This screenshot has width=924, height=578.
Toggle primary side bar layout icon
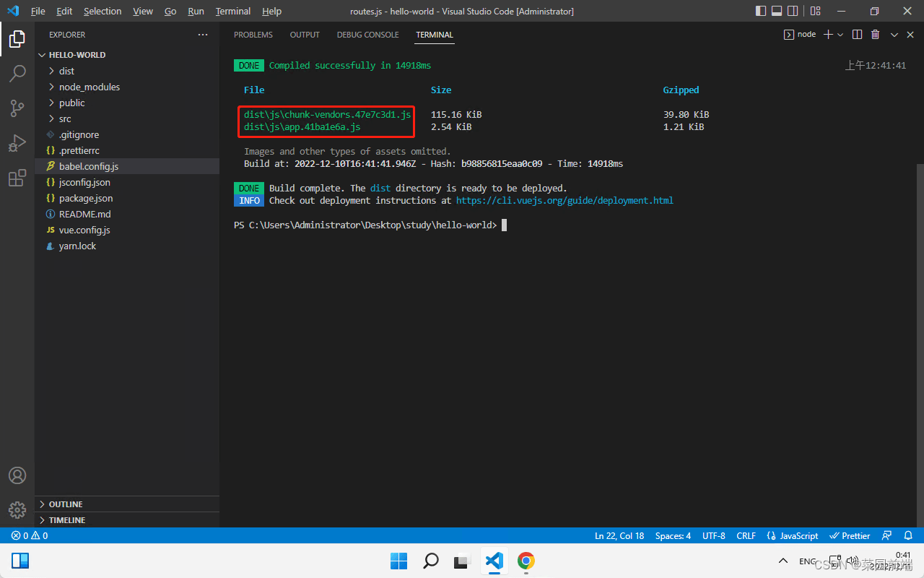pos(761,11)
